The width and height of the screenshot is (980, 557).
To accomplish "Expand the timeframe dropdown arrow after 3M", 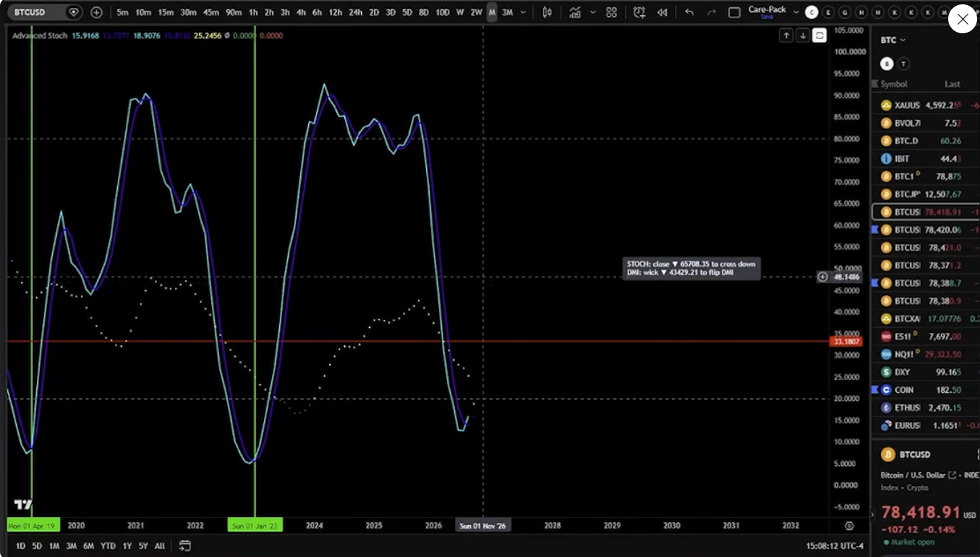I will [x=523, y=12].
